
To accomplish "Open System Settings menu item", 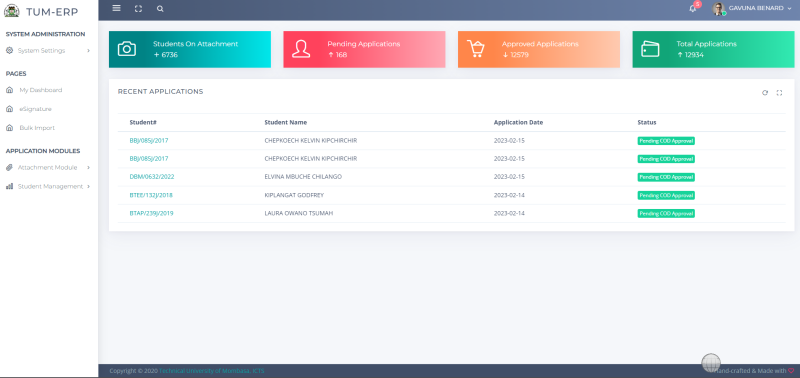I will point(41,51).
